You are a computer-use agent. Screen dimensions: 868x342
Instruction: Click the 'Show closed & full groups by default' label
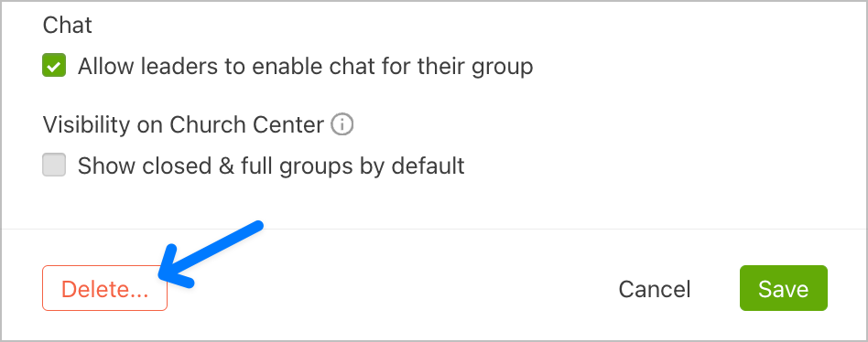click(271, 166)
